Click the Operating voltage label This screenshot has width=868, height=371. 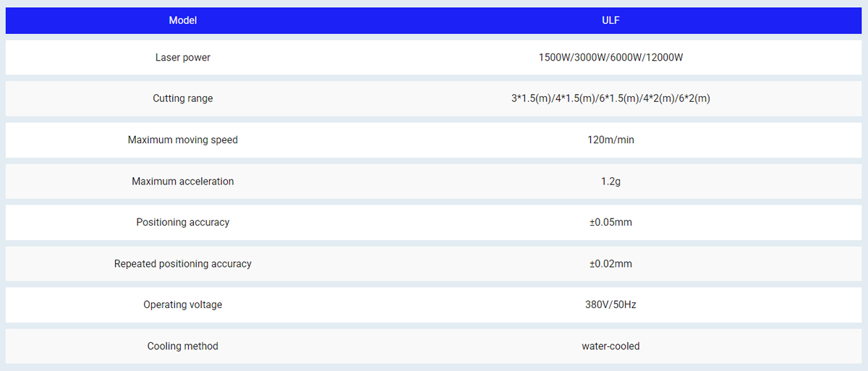pyautogui.click(x=182, y=304)
